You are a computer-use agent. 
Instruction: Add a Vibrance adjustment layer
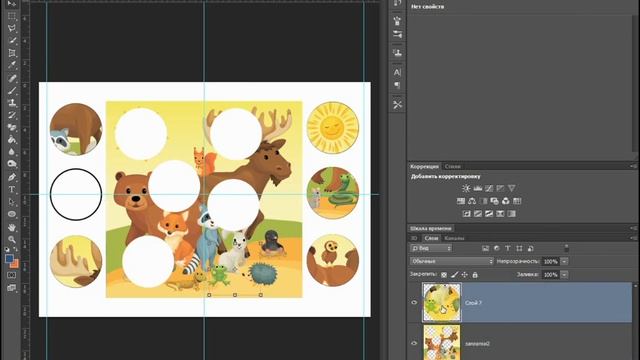point(511,188)
